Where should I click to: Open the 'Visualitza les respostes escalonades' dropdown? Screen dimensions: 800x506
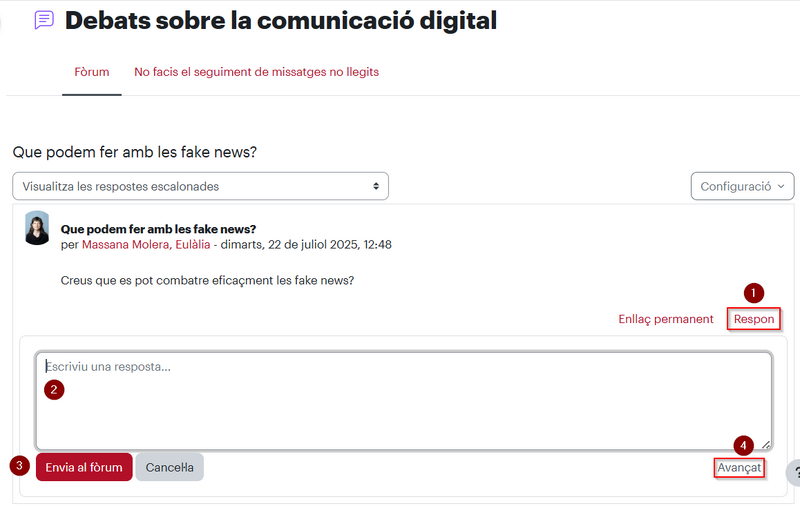pyautogui.click(x=201, y=186)
